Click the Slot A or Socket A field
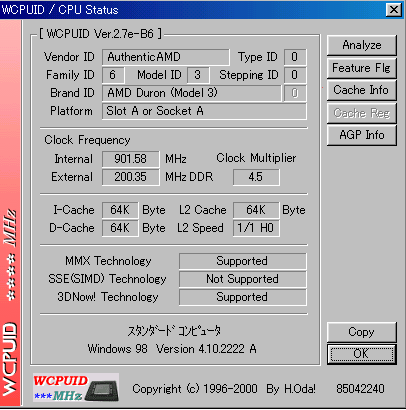This screenshot has width=406, height=410. pos(204,111)
